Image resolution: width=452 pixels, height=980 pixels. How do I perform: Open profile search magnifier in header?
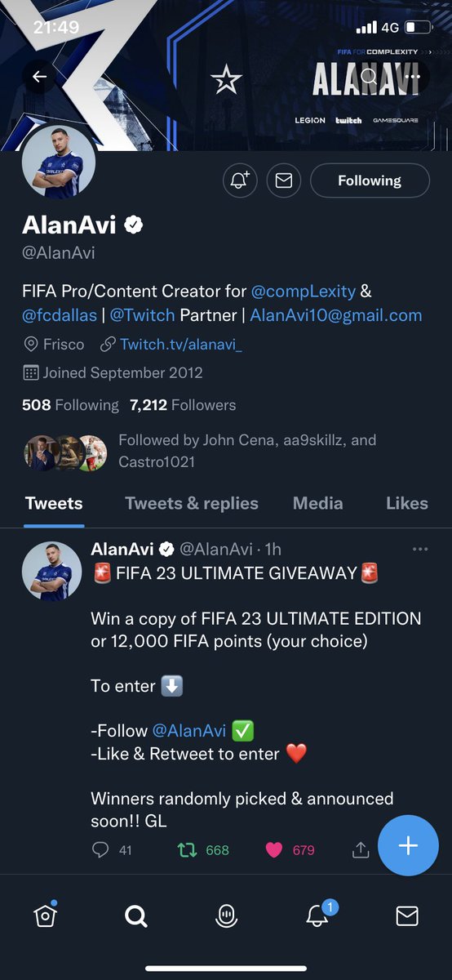click(368, 78)
